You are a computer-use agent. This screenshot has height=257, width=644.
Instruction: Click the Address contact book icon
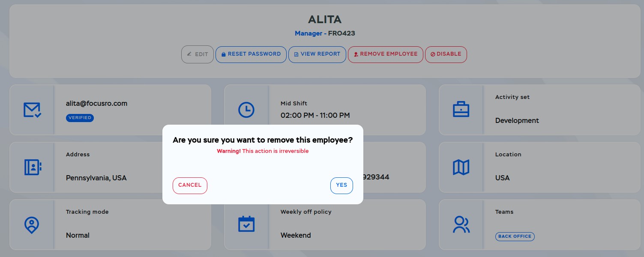32,167
